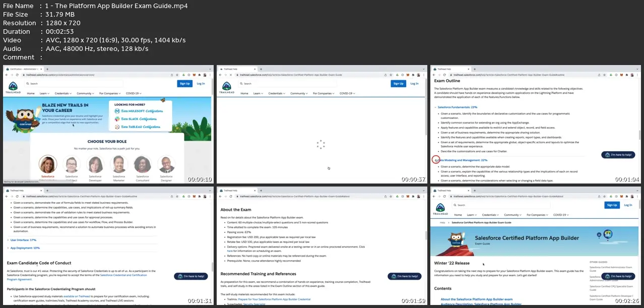Open a new tab in the 00:01:59 frame
The width and height of the screenshot is (644, 308).
[x=261, y=191]
